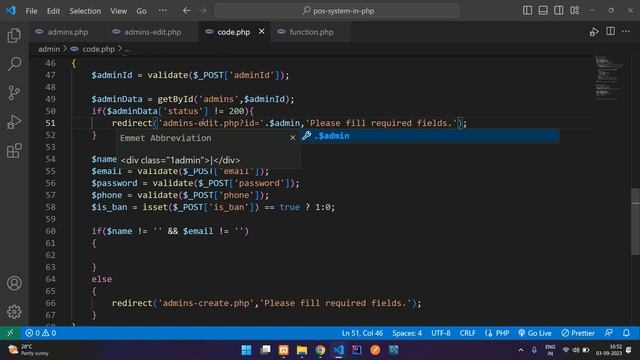Open notifications bell in status bar
The image size is (640, 360).
tap(627, 333)
